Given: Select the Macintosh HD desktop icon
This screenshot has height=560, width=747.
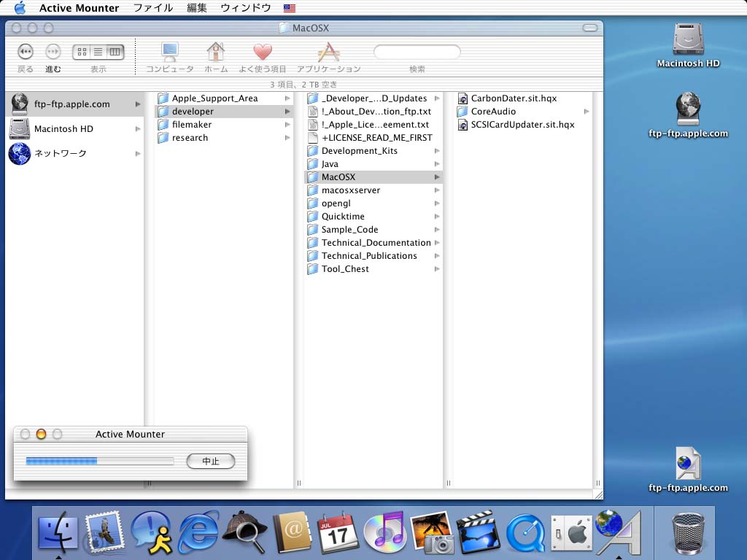Looking at the screenshot, I should tap(688, 45).
